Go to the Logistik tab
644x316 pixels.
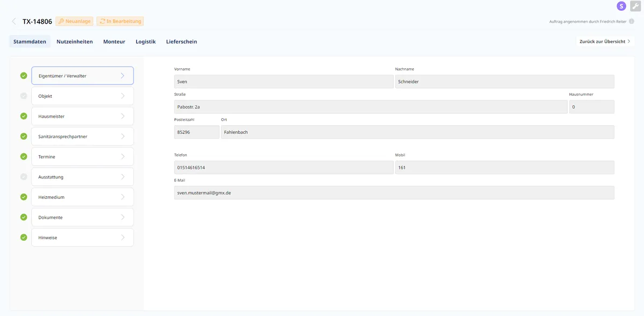pos(145,41)
